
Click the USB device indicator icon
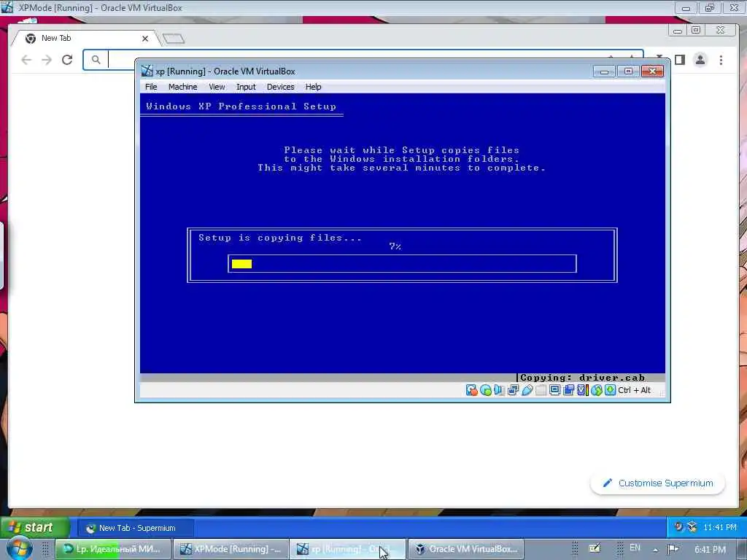(x=527, y=391)
